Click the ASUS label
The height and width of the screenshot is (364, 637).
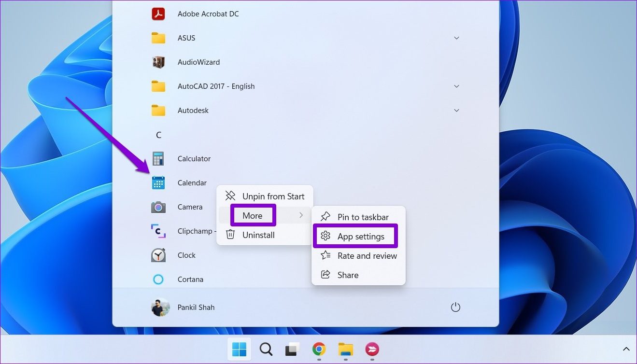(x=186, y=38)
